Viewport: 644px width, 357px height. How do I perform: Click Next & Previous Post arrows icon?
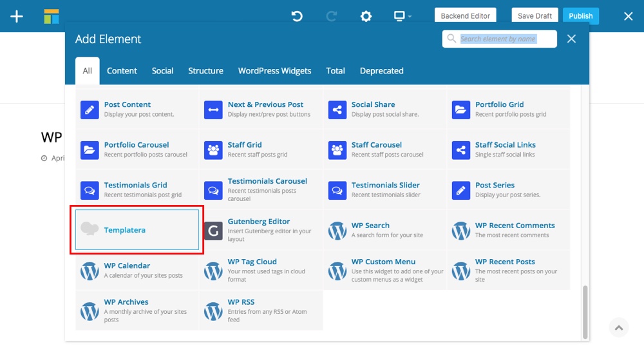[213, 110]
